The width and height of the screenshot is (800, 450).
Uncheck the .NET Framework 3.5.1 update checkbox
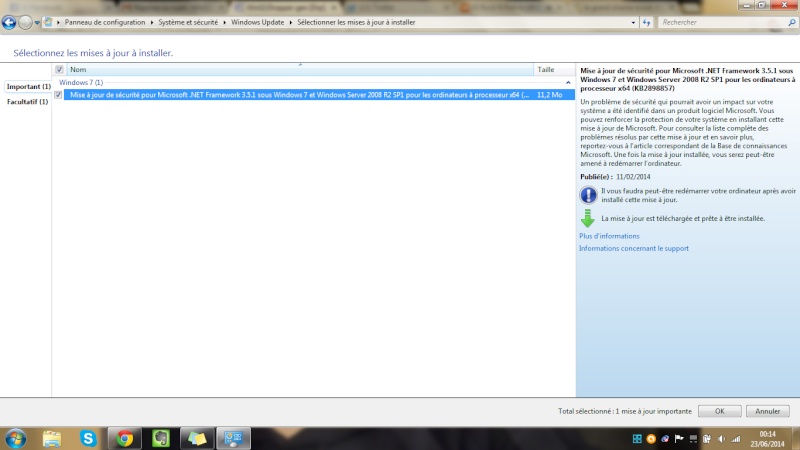tap(58, 95)
